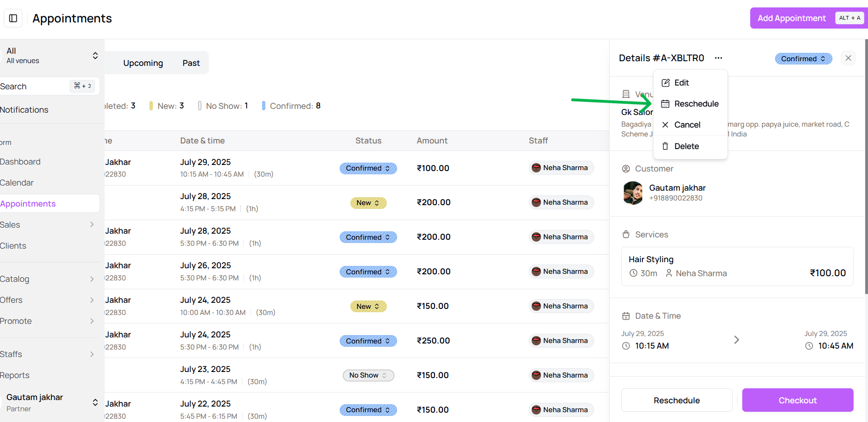Screen dimensions: 868x422
Task: Select Edit from the details menu
Action: pyautogui.click(x=690, y=83)
